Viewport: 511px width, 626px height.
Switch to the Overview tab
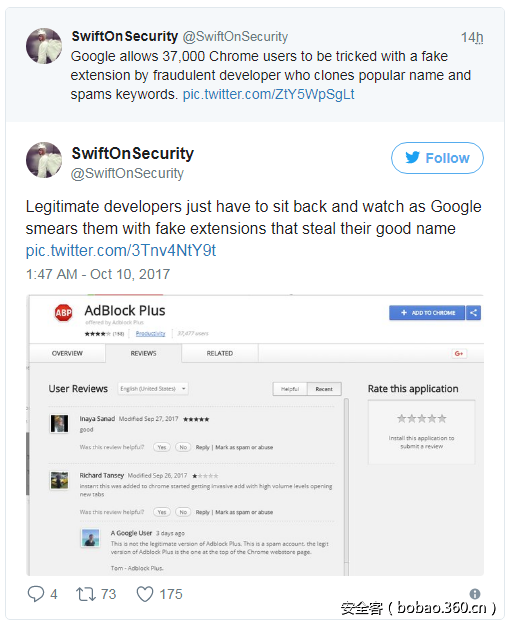(x=67, y=353)
